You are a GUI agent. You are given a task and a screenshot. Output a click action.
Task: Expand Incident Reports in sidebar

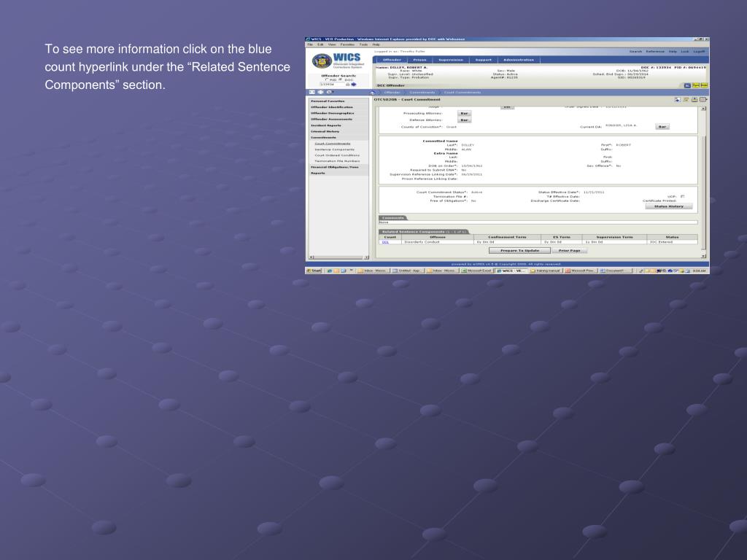tap(338, 125)
